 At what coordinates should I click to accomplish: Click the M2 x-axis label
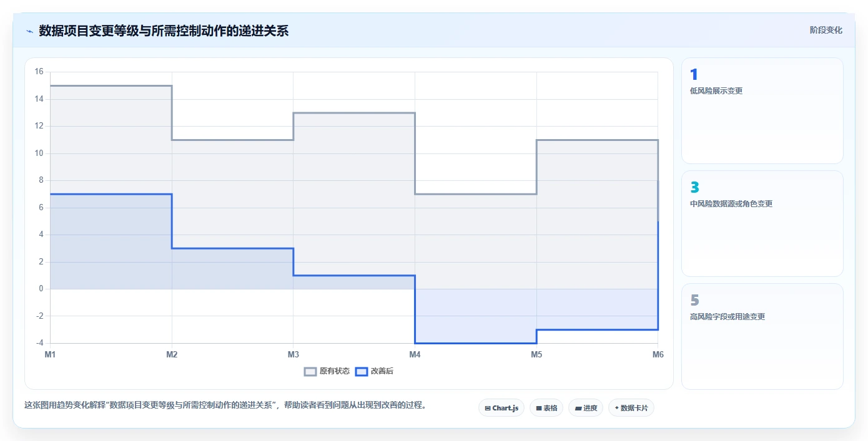tap(172, 354)
